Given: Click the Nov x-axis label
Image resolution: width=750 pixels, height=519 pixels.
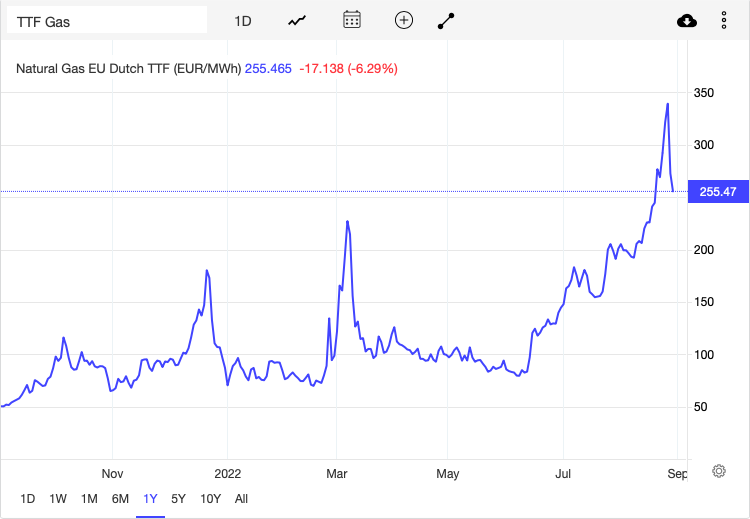Looking at the screenshot, I should pos(112,474).
